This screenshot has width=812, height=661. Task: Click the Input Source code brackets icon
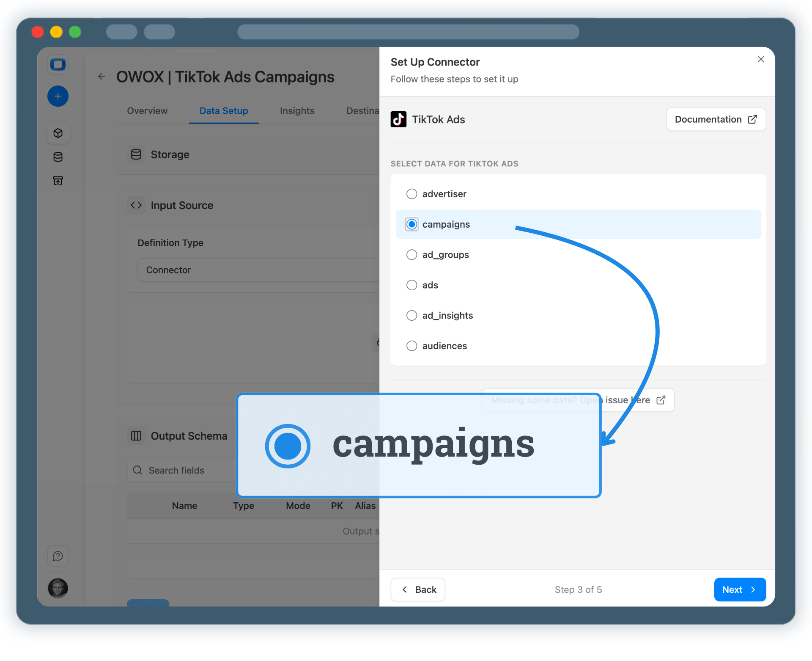[136, 205]
